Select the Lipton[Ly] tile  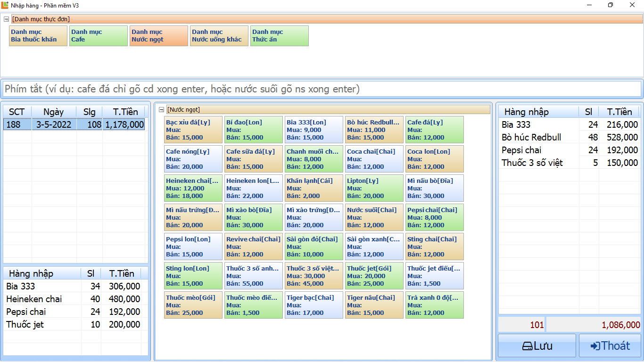pos(374,188)
